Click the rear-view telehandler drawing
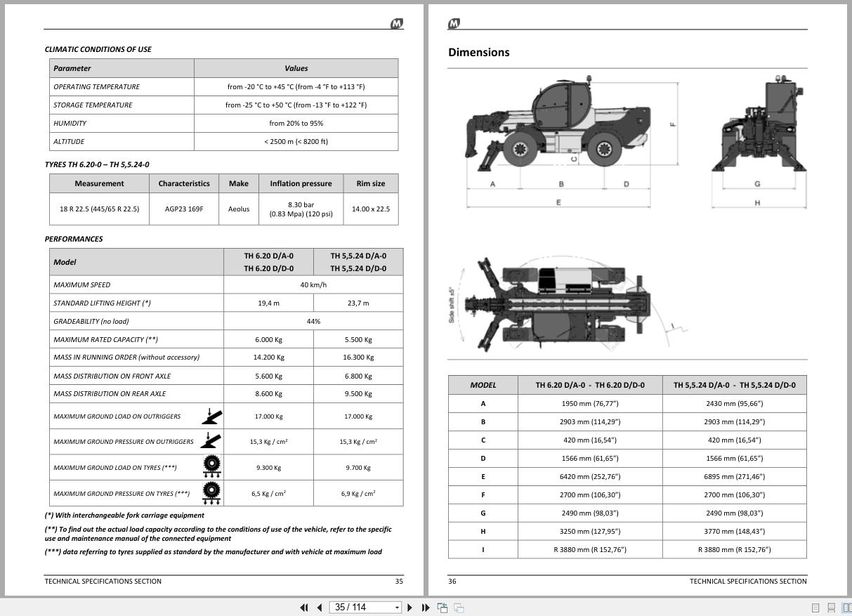The height and width of the screenshot is (616, 852). pyautogui.click(x=759, y=123)
